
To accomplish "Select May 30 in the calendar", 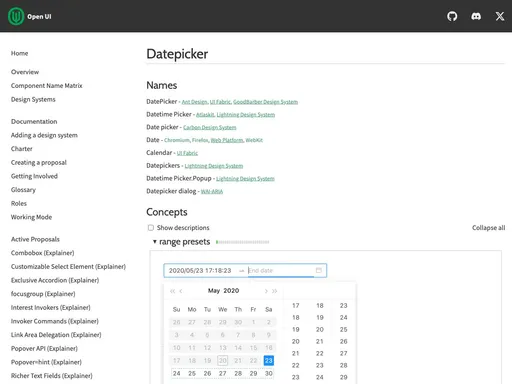I will pos(269,373).
